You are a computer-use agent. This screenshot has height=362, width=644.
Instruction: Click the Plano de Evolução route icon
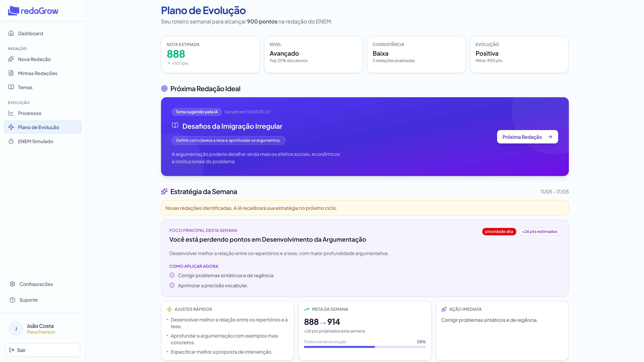[11, 127]
